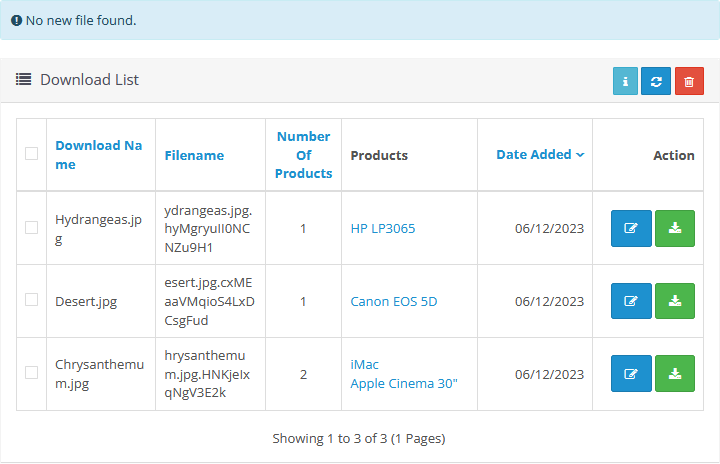Download the Desert.jpg file
720x464 pixels.
(674, 301)
